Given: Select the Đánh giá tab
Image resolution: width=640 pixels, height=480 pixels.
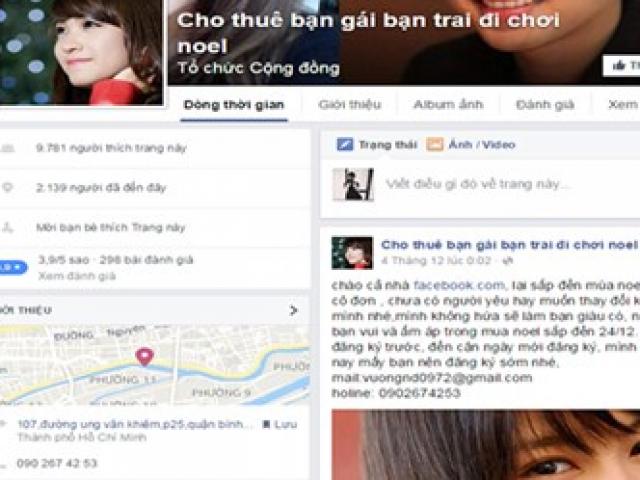Looking at the screenshot, I should 545,105.
